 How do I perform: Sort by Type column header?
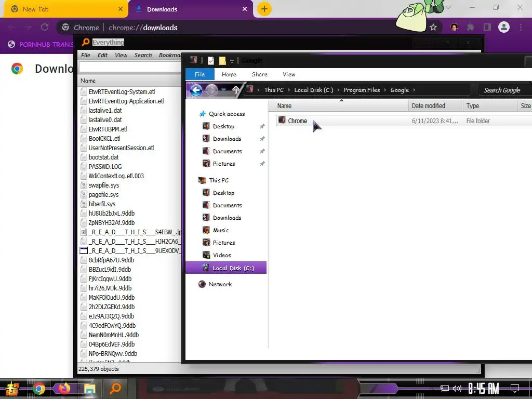(490, 106)
